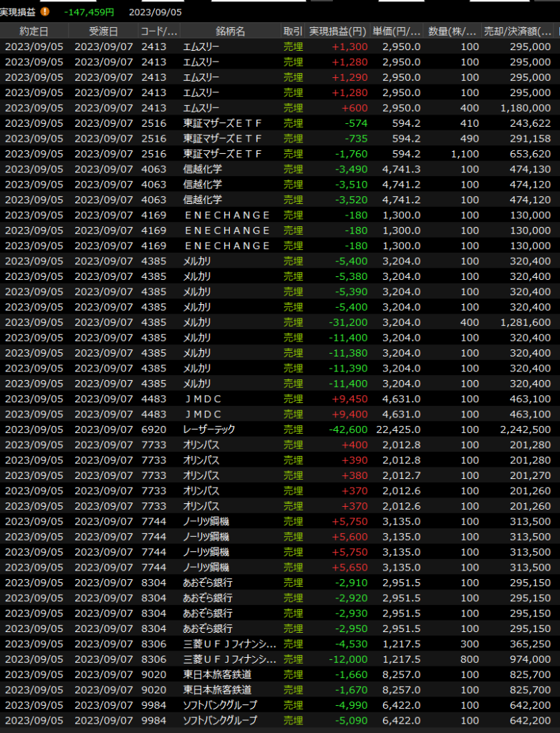560x733 pixels.
Task: Sort by the 受渡日 column header
Action: [103, 31]
